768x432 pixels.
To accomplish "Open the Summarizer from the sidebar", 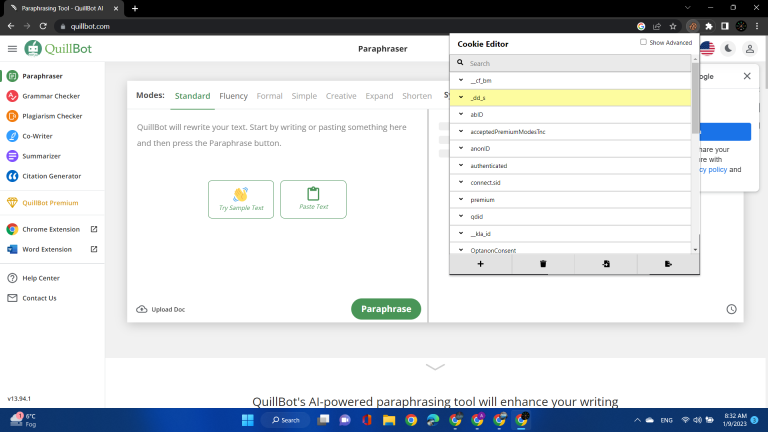I will tap(44, 156).
